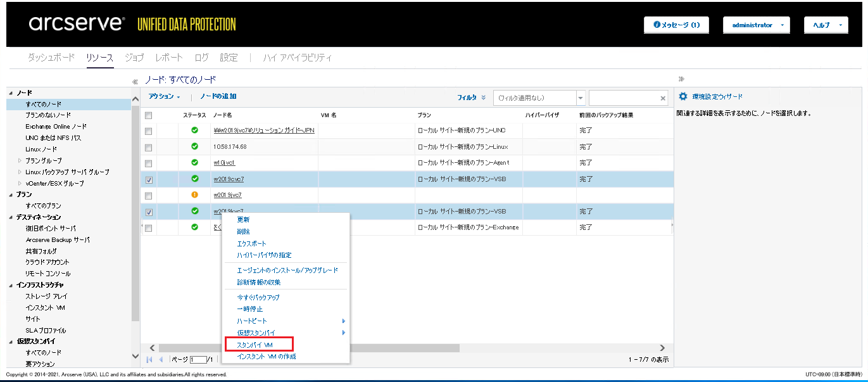The image size is (868, 382).
Task: Click the green status icon for w10jvc1
Action: point(195,162)
